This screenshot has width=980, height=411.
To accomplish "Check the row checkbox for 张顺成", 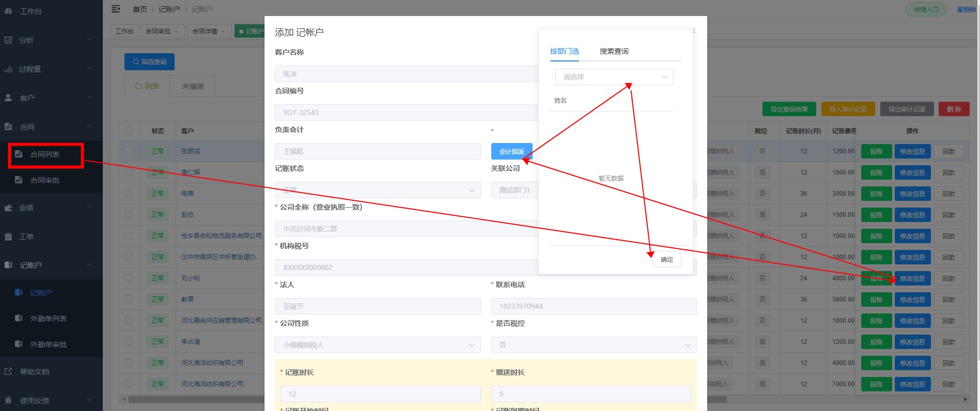I will 129,151.
